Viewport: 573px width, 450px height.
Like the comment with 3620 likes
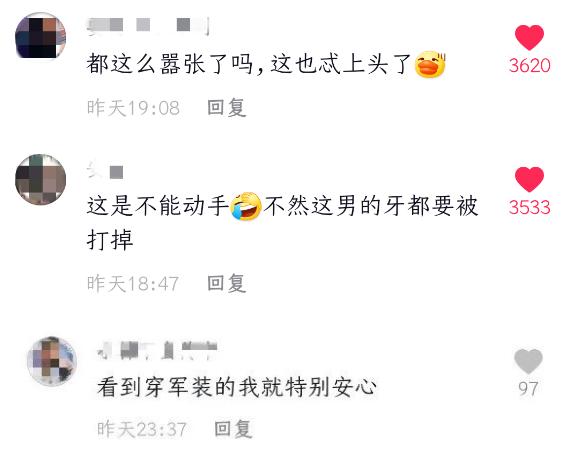529,37
